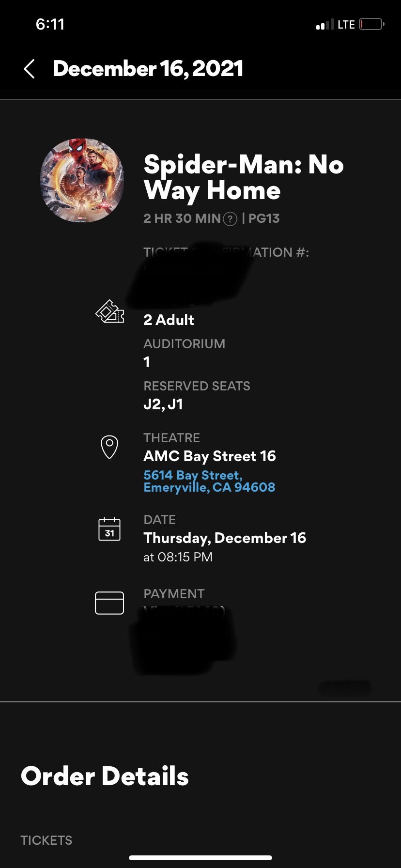Tap the calendar date icon
Image resolution: width=401 pixels, height=868 pixels.
point(109,529)
